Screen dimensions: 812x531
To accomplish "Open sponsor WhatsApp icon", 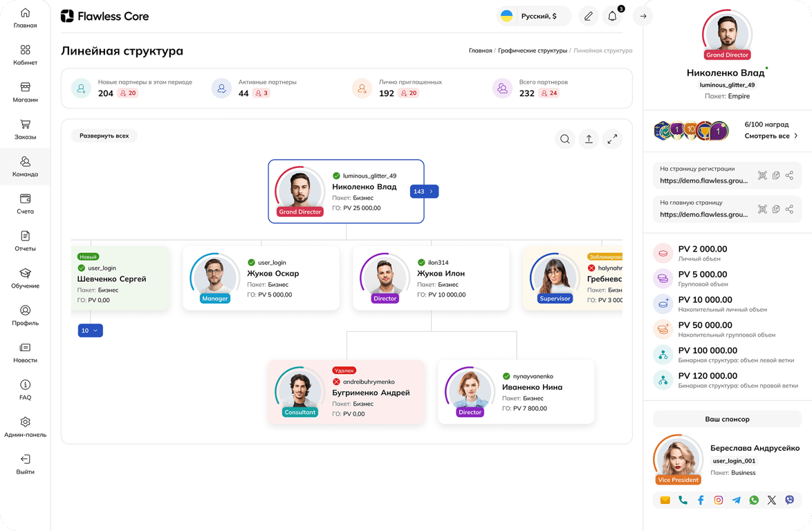I will [754, 500].
